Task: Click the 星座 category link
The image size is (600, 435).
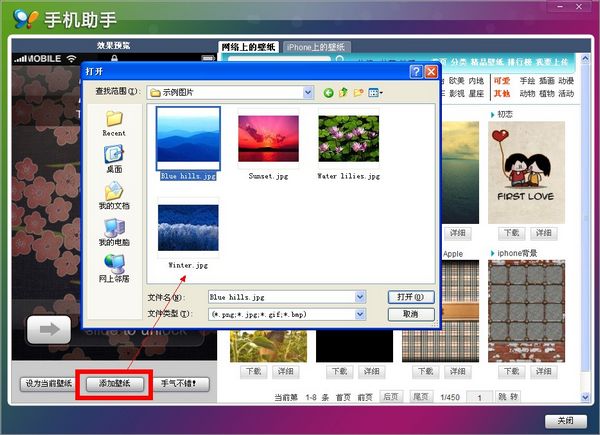Action: pos(476,94)
